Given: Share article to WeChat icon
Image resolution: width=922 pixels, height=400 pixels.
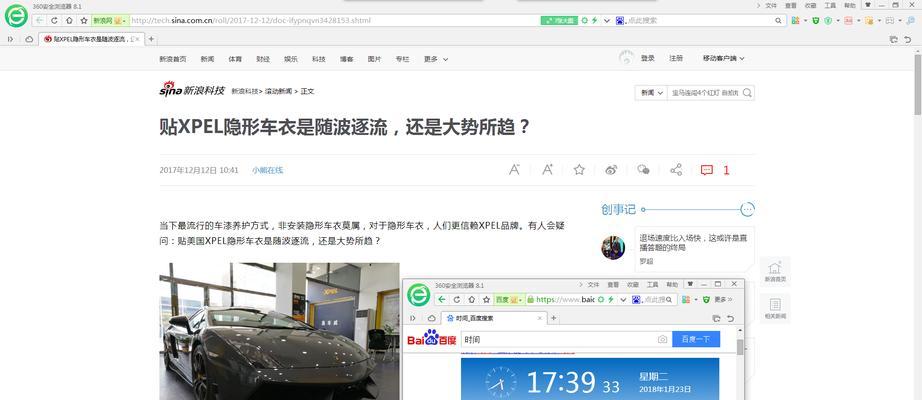Looking at the screenshot, I should (644, 170).
